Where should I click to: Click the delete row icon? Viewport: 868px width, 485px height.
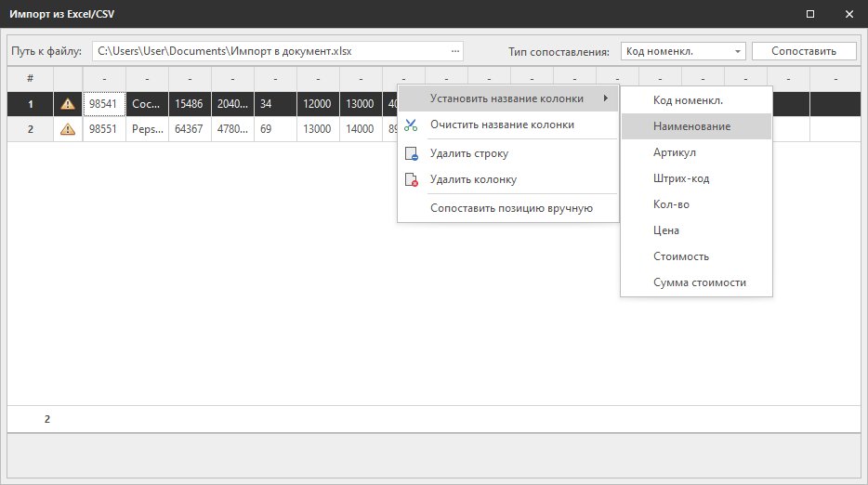tap(412, 154)
